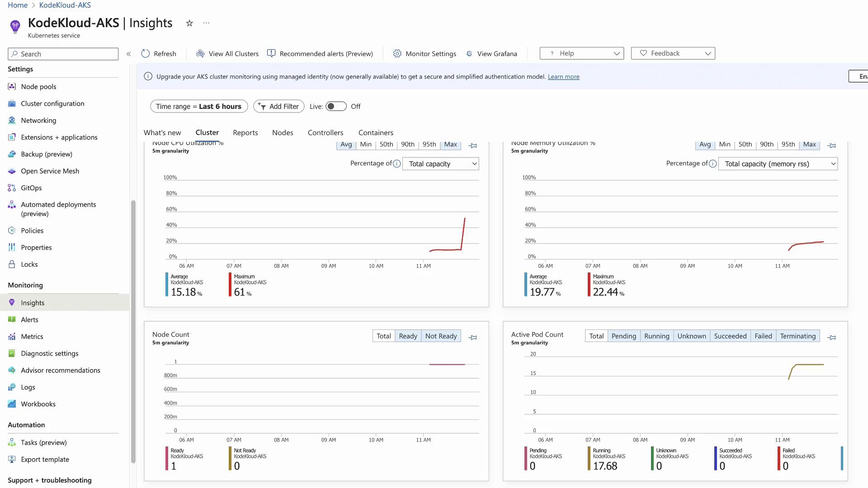Pin the Node Count chart
This screenshot has height=488, width=868.
(x=472, y=337)
